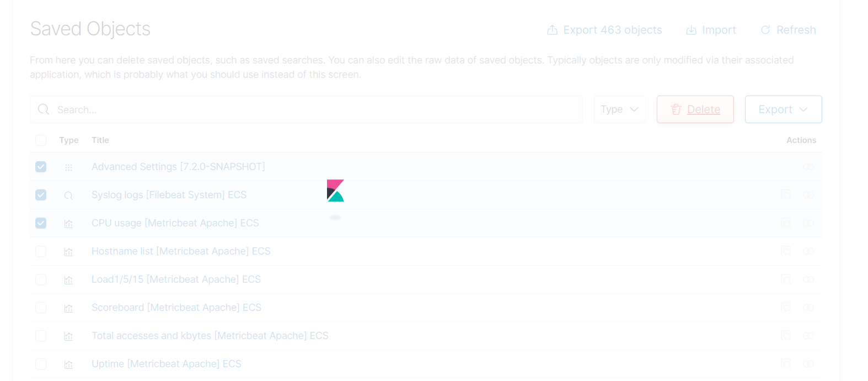
Task: Click the search magnifier icon in the search bar
Action: pos(43,109)
